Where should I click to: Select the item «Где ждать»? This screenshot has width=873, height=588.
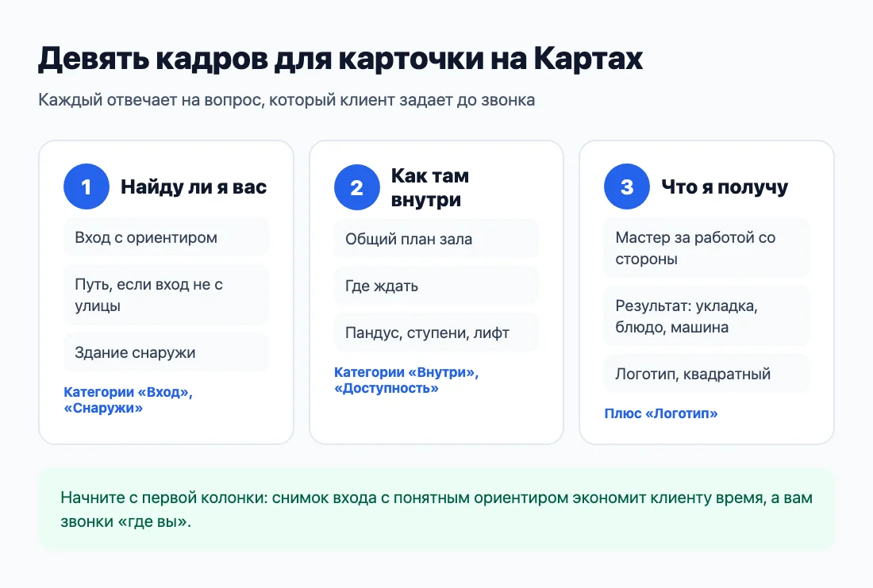tap(436, 286)
